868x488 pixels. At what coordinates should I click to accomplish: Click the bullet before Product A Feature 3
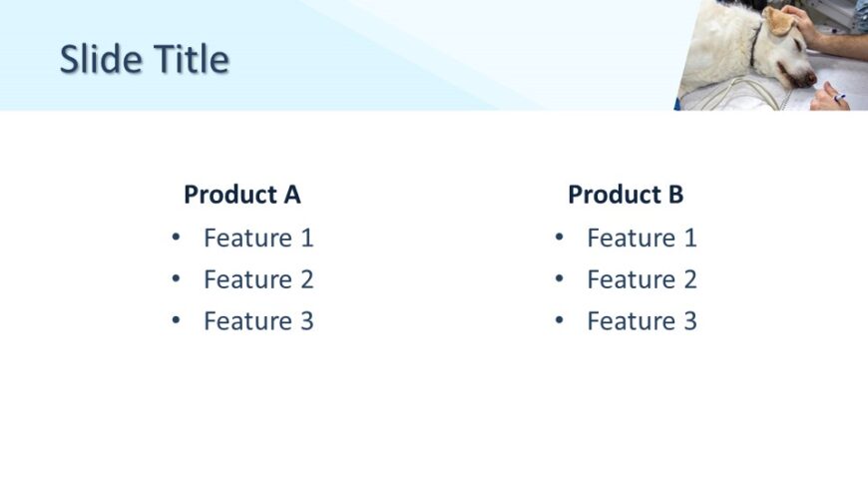(176, 319)
